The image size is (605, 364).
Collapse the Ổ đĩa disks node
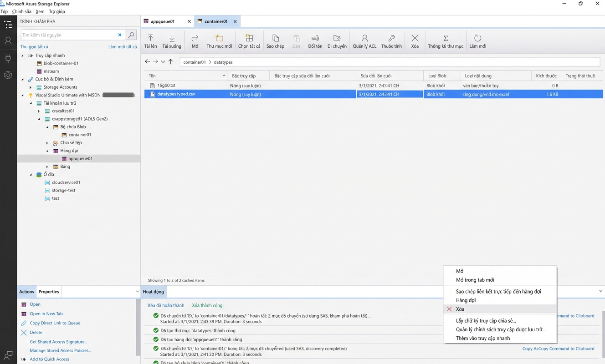[31, 174]
